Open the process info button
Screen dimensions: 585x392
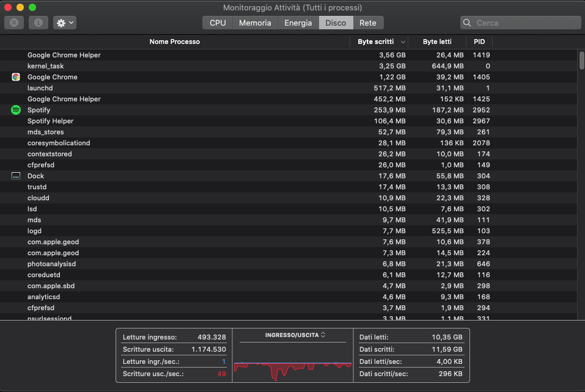coord(39,23)
